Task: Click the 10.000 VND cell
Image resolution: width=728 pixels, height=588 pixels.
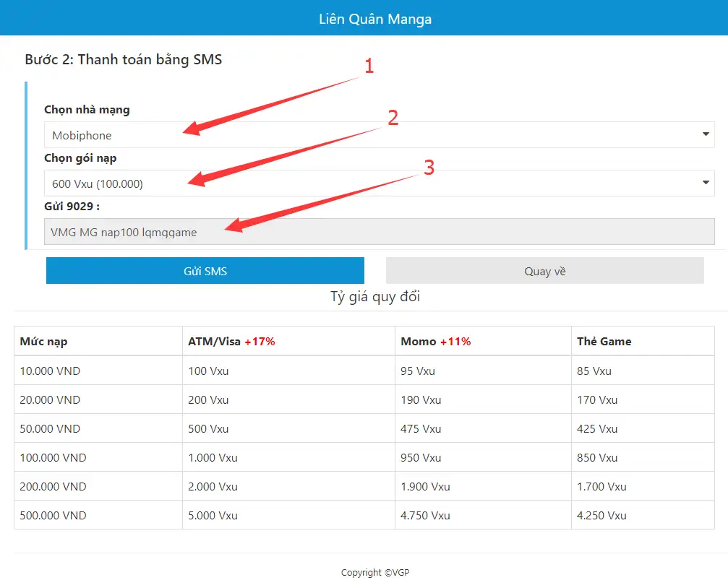Action: (x=98, y=371)
